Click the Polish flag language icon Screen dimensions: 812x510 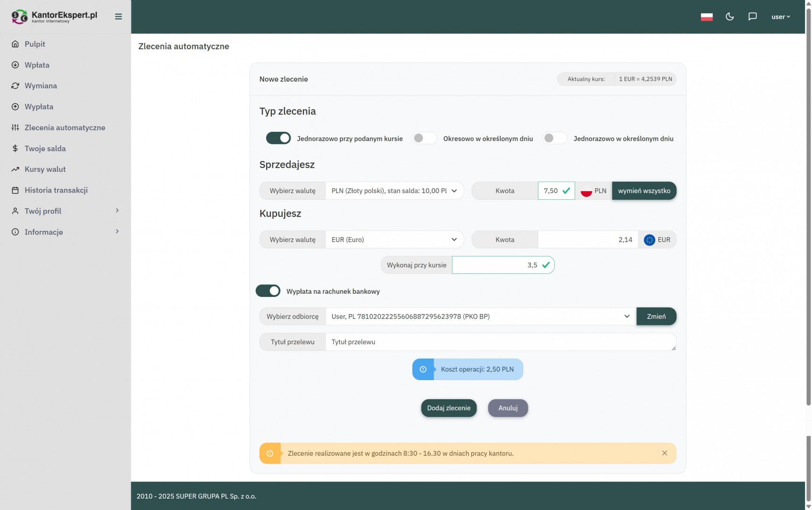[706, 17]
